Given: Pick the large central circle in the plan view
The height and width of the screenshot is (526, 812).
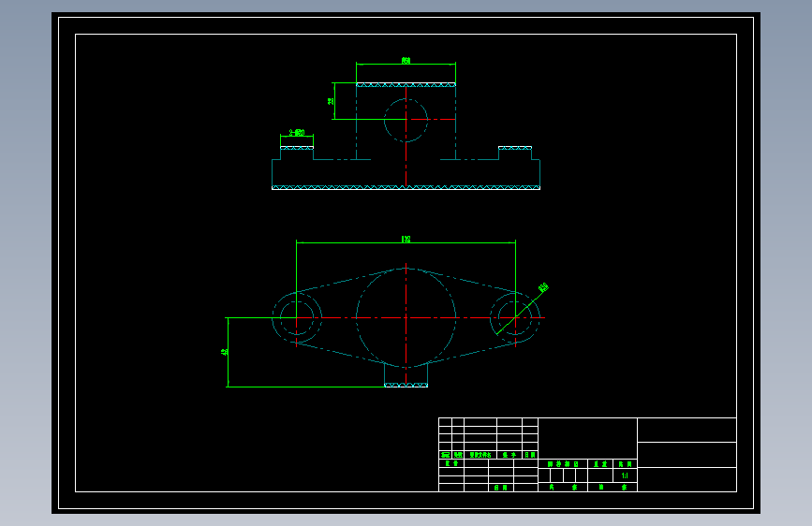Looking at the screenshot, I should pyautogui.click(x=406, y=318).
